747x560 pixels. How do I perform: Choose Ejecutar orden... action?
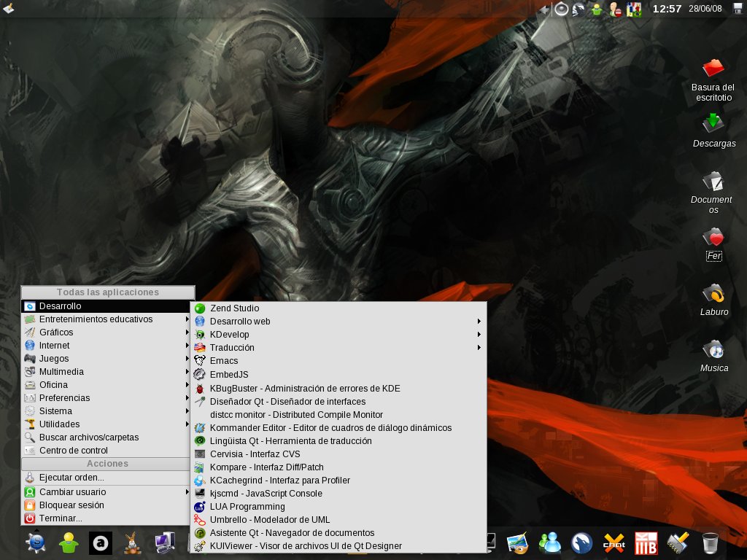tap(107, 477)
